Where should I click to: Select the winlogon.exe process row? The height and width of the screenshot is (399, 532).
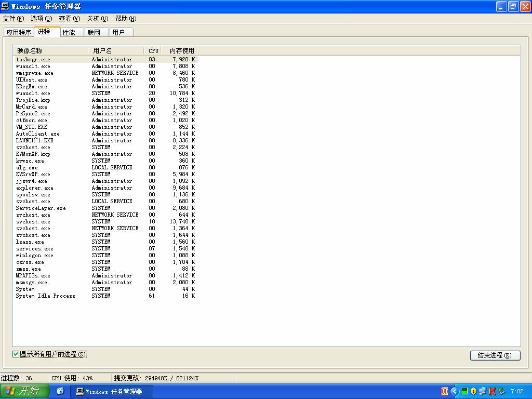[105, 256]
